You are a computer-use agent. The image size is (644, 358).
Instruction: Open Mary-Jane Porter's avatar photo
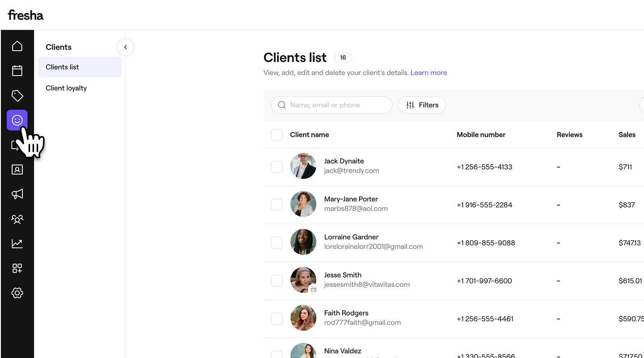tap(303, 204)
